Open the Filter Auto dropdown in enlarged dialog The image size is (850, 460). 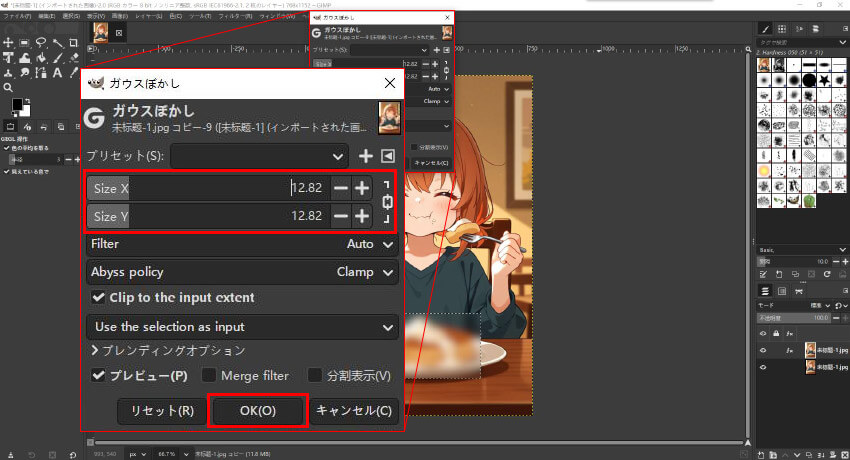(242, 244)
